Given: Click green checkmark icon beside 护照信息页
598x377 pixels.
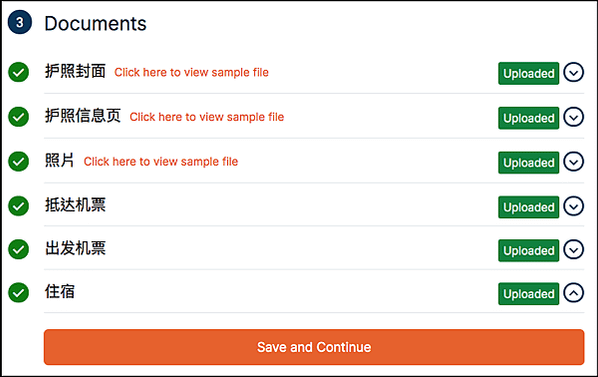Looking at the screenshot, I should pos(18,117).
